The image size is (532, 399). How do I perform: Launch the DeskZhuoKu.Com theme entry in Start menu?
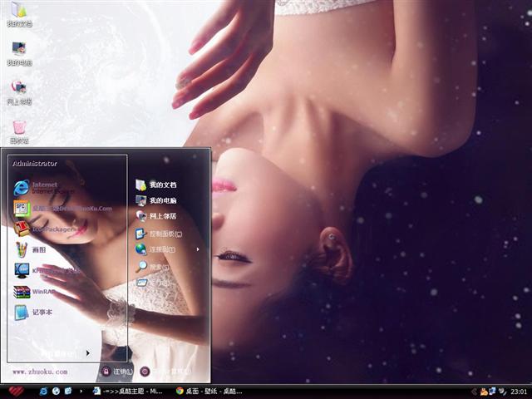[63, 209]
